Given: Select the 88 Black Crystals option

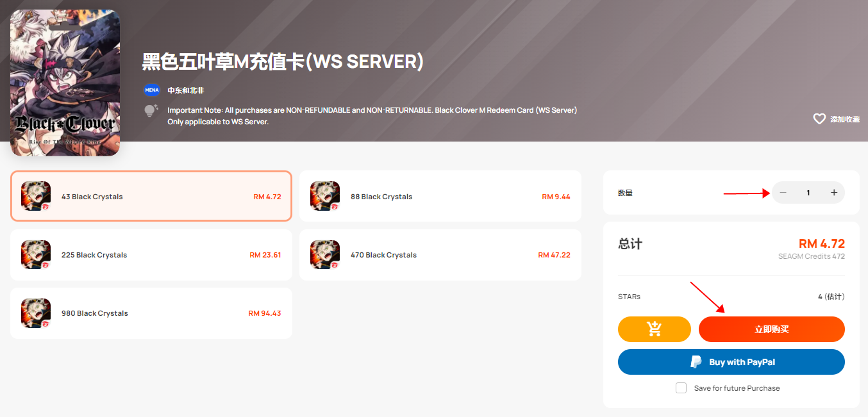Looking at the screenshot, I should [440, 197].
